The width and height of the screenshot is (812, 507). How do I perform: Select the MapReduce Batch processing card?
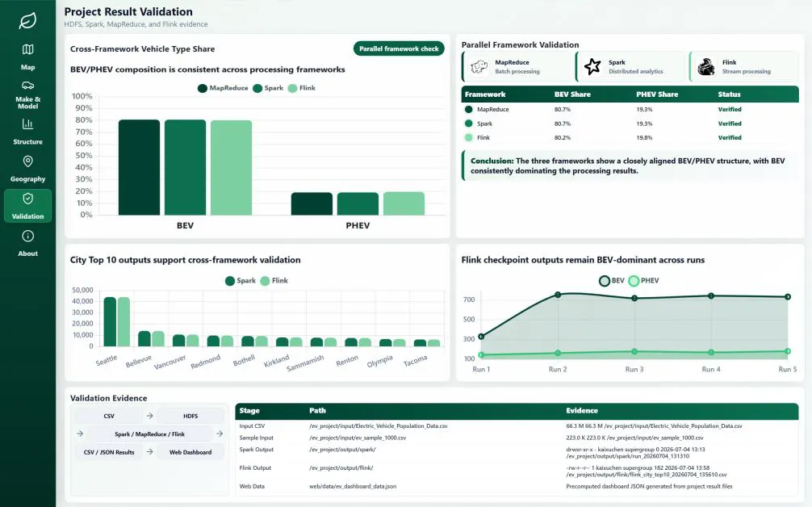(x=517, y=67)
